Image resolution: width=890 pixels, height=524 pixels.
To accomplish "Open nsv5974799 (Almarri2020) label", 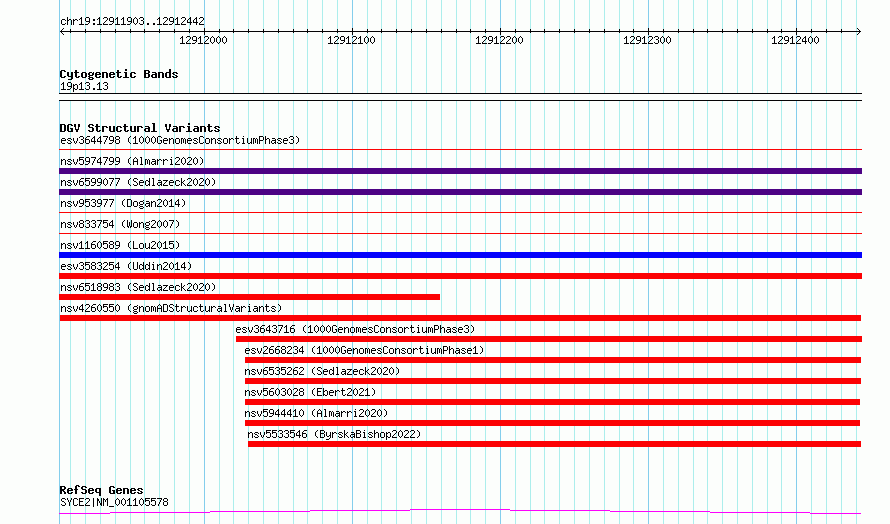I will 132,161.
